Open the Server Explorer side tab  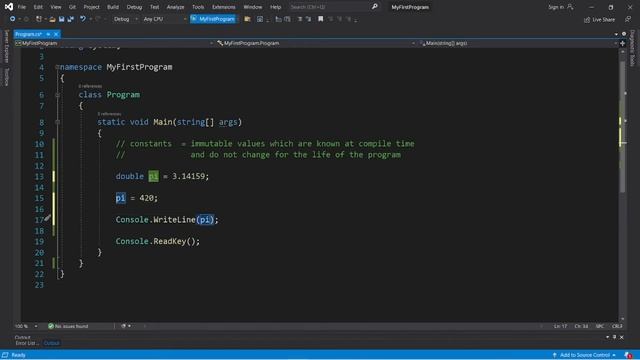(x=6, y=47)
